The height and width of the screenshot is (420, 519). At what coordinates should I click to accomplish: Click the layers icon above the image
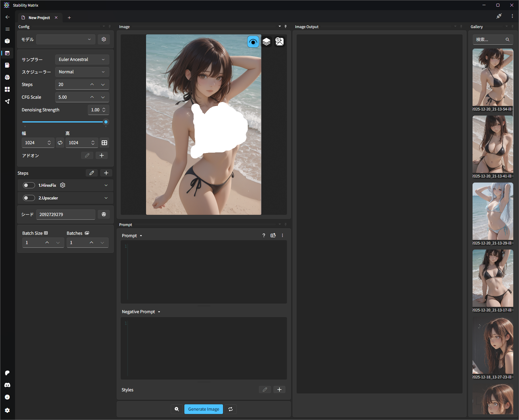[266, 42]
